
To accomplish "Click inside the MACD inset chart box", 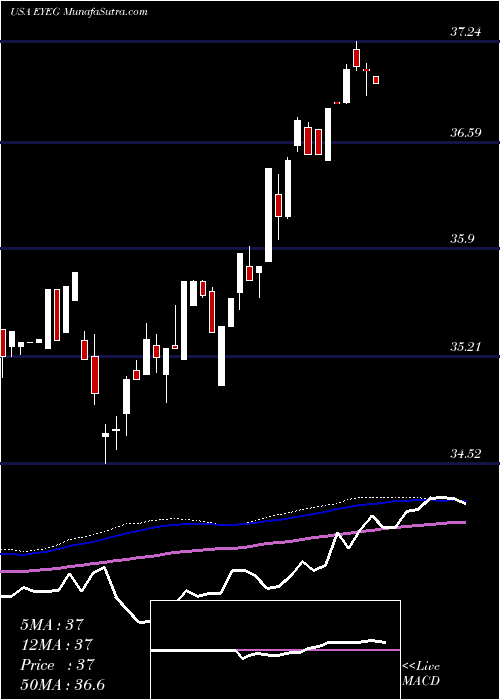I will click(275, 650).
